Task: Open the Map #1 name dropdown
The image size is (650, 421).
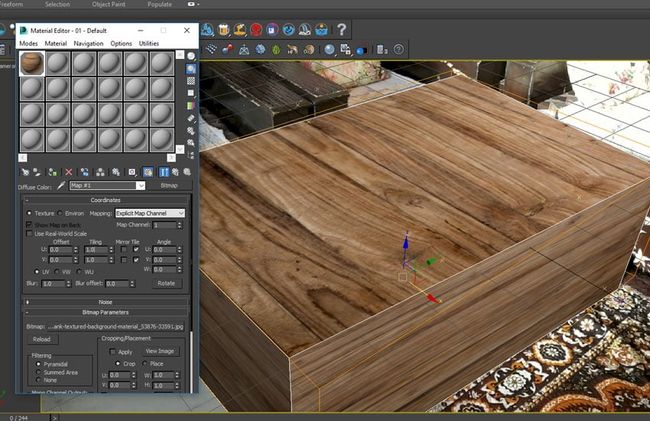Action: 141,186
